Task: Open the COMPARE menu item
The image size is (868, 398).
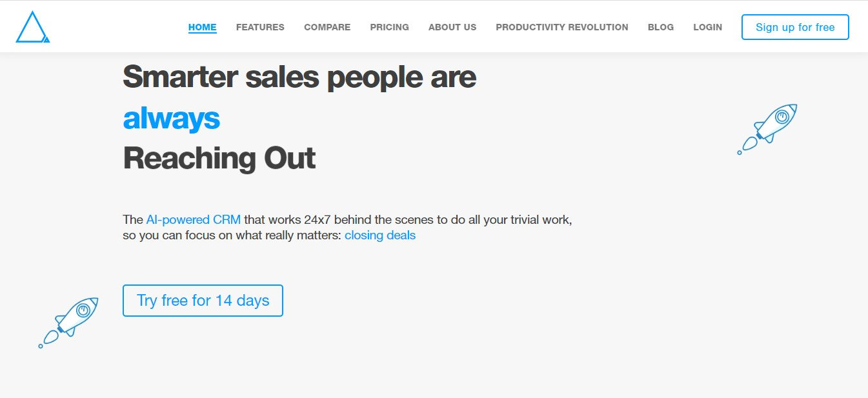Action: (327, 27)
